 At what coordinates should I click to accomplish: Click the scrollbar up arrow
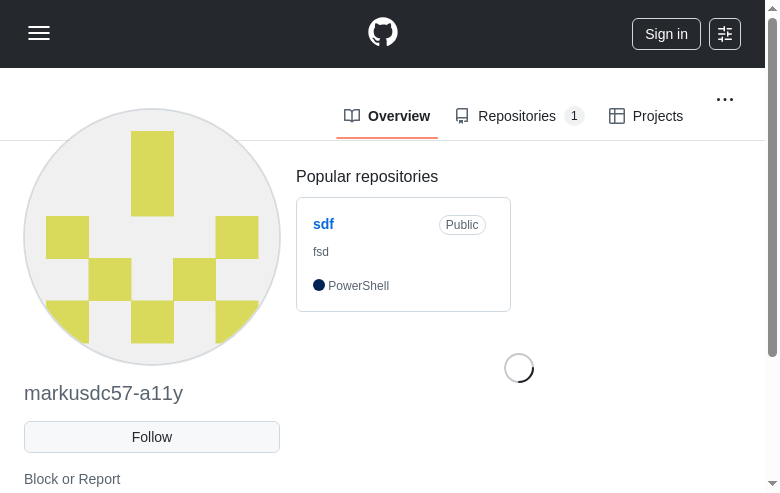pyautogui.click(x=772, y=8)
